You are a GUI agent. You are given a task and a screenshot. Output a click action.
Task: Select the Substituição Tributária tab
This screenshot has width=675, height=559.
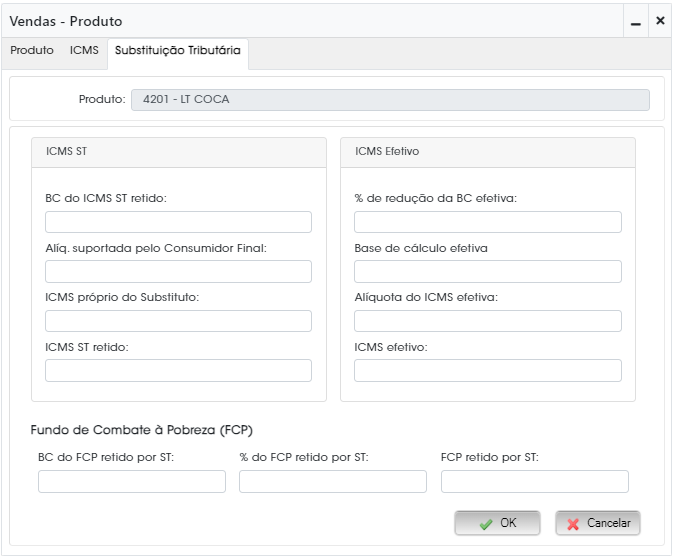[x=178, y=51]
